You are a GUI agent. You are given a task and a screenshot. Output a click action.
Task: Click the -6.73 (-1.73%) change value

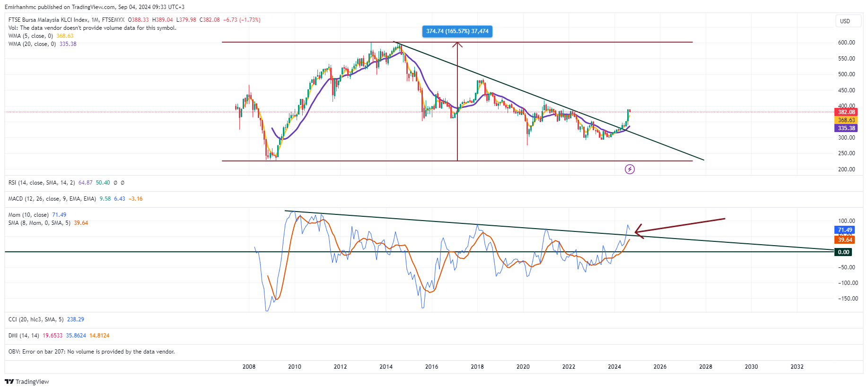242,20
